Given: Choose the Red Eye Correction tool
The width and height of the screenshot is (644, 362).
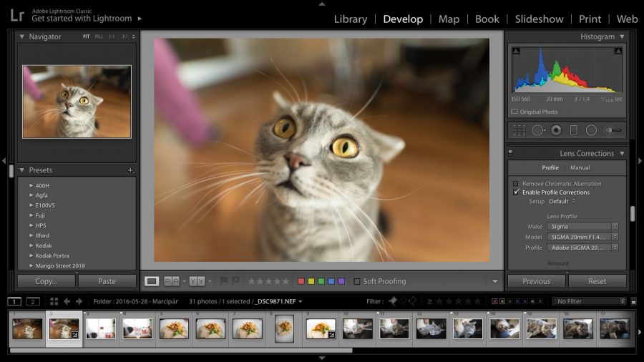Looking at the screenshot, I should [557, 130].
